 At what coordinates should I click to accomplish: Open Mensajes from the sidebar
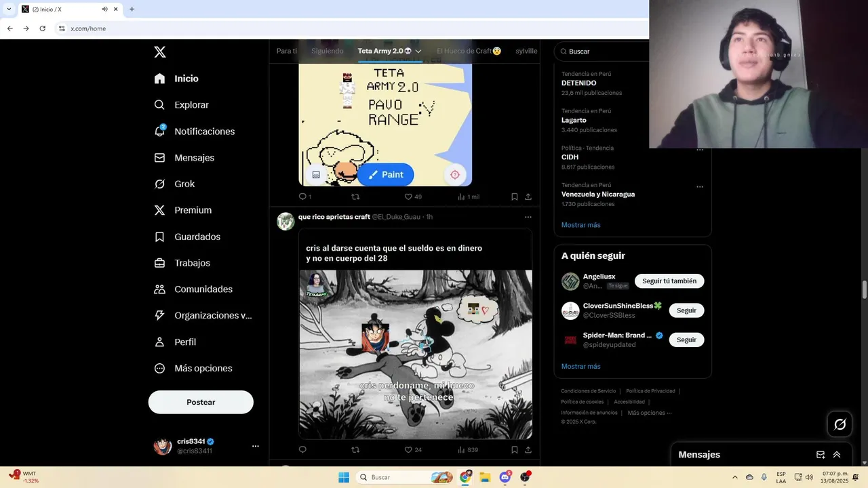click(184, 157)
